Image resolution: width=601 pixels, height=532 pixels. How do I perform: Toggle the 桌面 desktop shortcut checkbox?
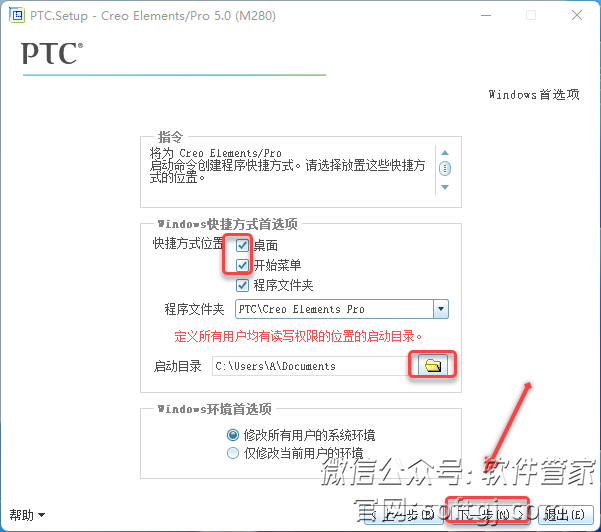(x=242, y=245)
